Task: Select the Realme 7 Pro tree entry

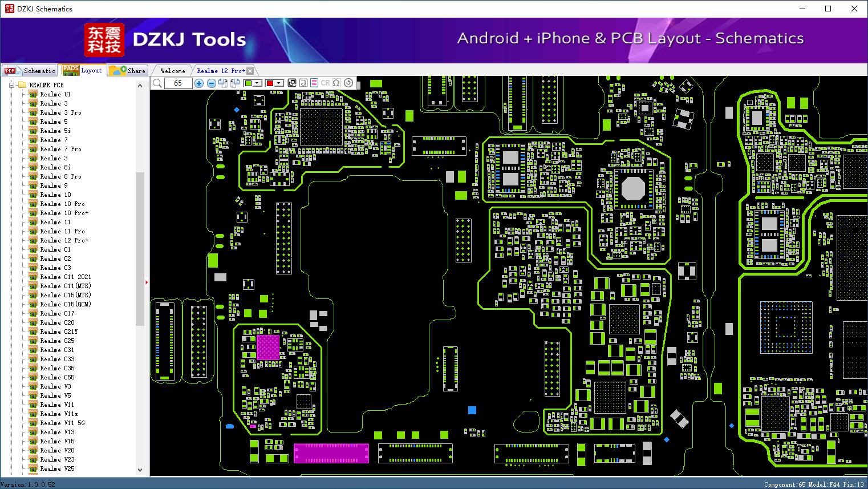Action: pyautogui.click(x=60, y=149)
